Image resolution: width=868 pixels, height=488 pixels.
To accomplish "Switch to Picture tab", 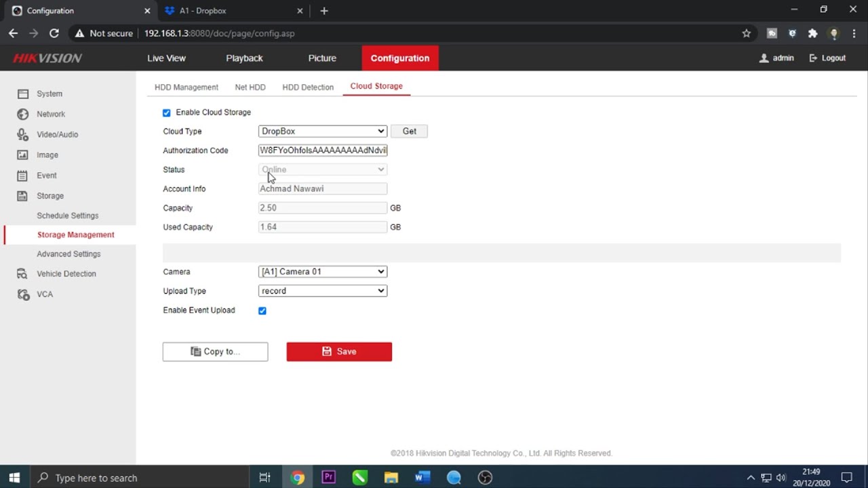I will (x=322, y=58).
